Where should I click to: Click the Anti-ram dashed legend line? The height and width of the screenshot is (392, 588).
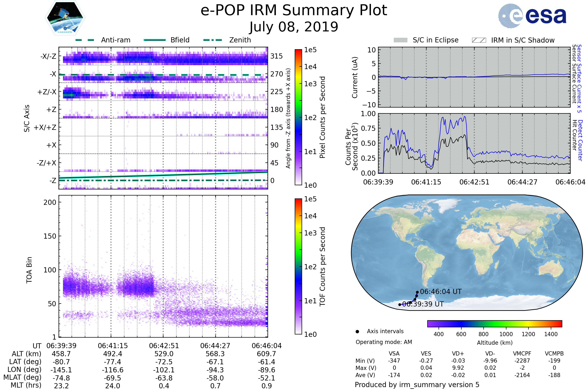click(85, 40)
